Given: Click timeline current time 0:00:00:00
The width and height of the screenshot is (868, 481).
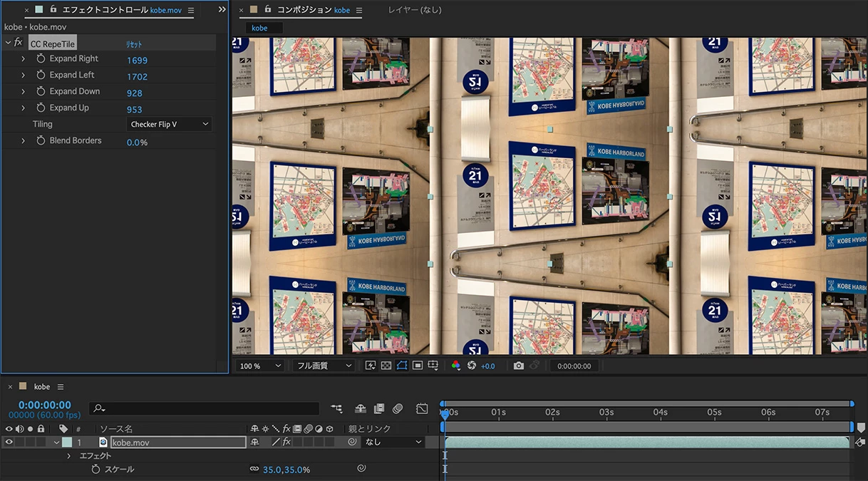Looking at the screenshot, I should tap(45, 405).
